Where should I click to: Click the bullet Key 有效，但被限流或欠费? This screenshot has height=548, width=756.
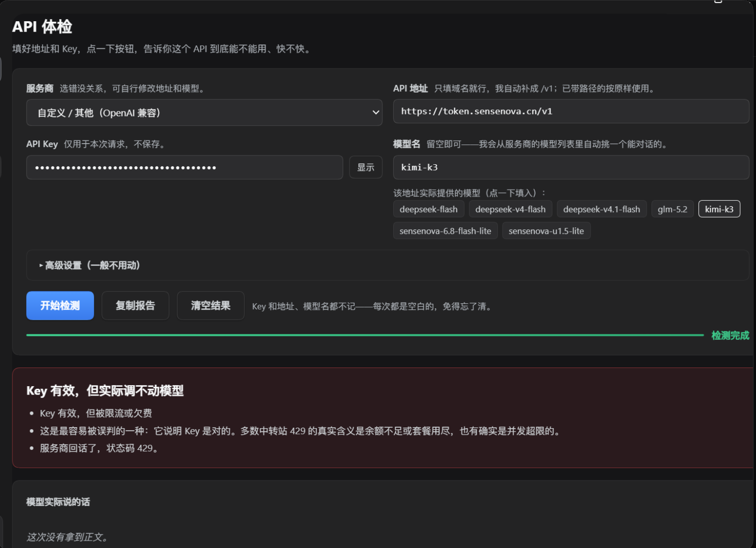point(96,413)
